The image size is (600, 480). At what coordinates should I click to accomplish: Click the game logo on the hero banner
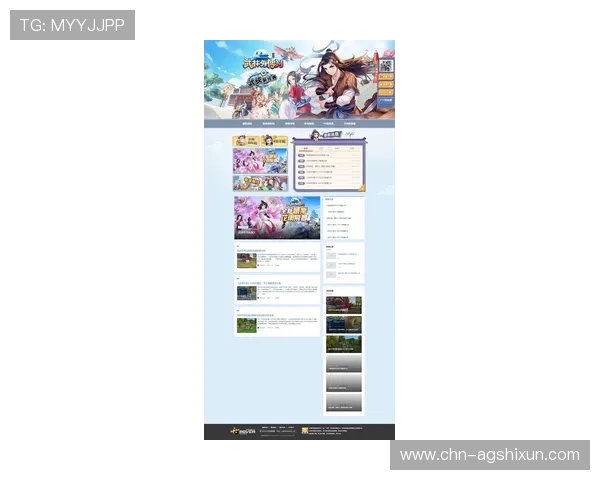click(264, 61)
